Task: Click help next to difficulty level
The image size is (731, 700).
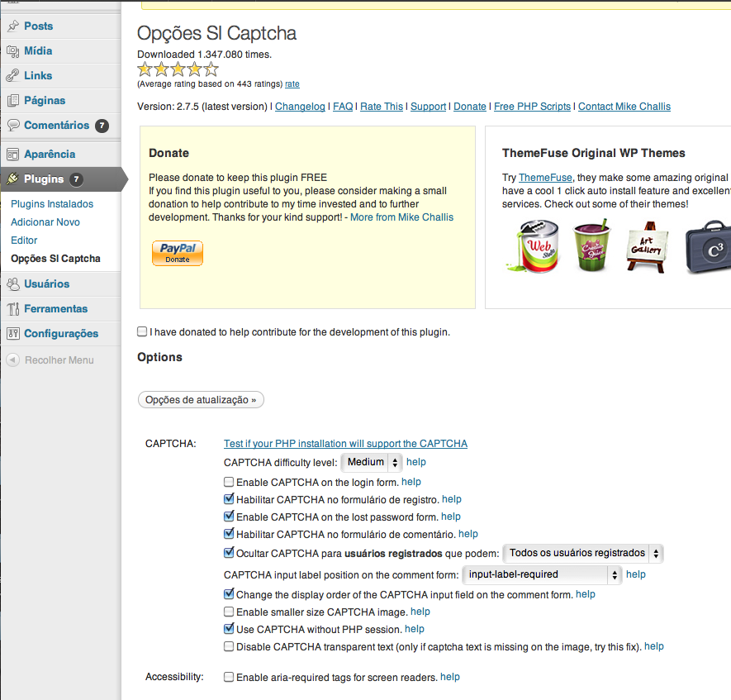Action: pyautogui.click(x=415, y=462)
